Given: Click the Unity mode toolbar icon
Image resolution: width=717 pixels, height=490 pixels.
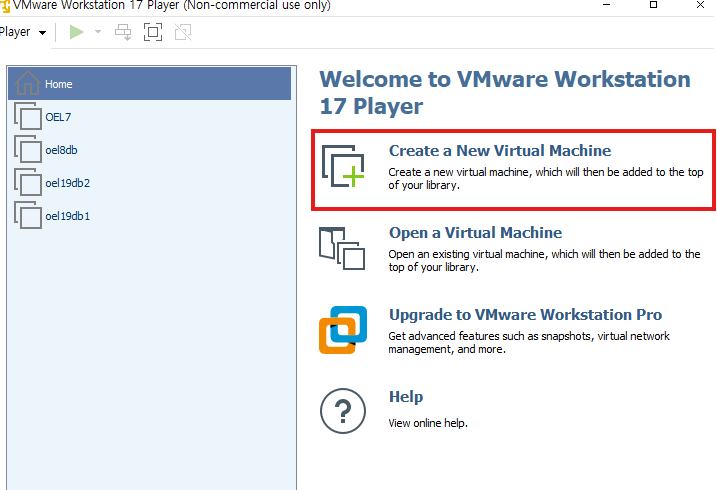Looking at the screenshot, I should click(183, 32).
